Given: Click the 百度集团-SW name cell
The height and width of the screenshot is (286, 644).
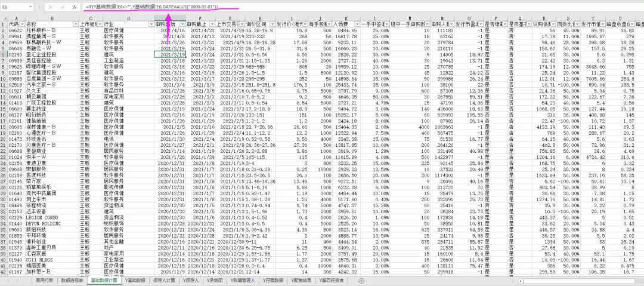Looking at the screenshot, I should (52, 78).
